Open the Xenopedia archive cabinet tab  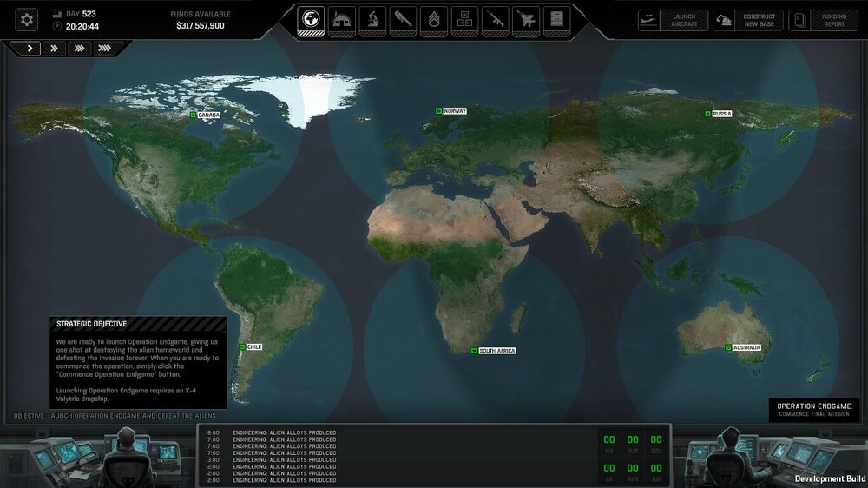coord(557,20)
